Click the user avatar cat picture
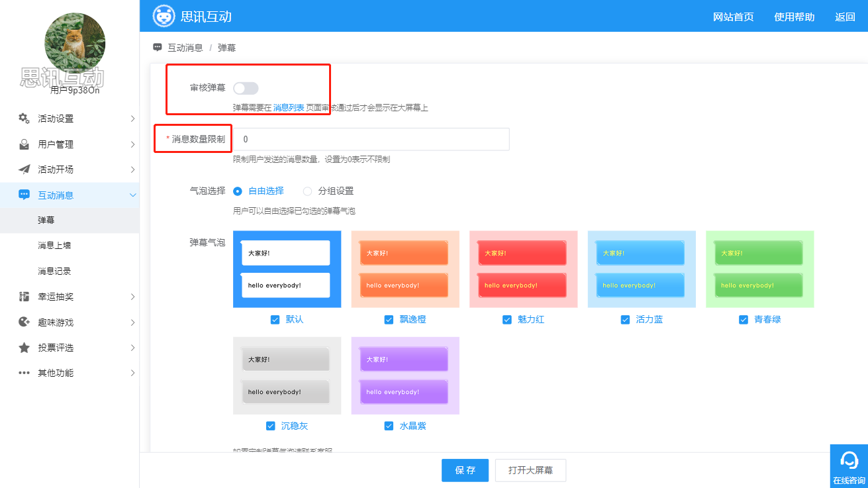 pyautogui.click(x=75, y=42)
